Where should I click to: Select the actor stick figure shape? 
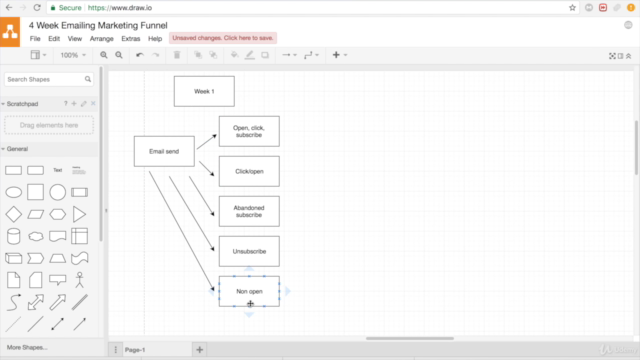tap(80, 280)
